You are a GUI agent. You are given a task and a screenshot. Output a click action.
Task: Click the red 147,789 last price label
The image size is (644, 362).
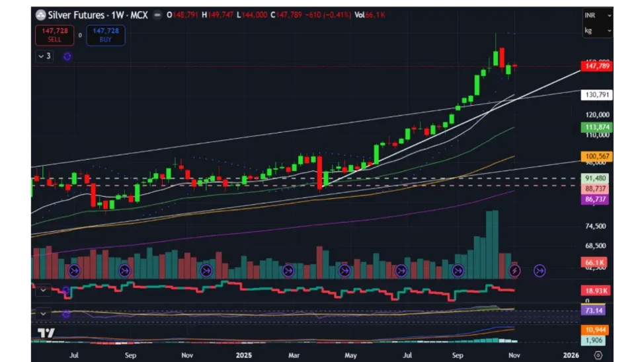pos(597,66)
